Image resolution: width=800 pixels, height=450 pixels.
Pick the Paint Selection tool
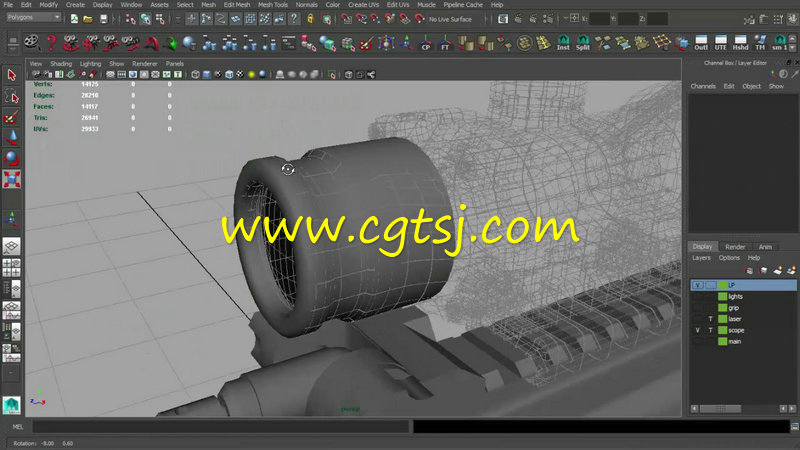point(12,117)
